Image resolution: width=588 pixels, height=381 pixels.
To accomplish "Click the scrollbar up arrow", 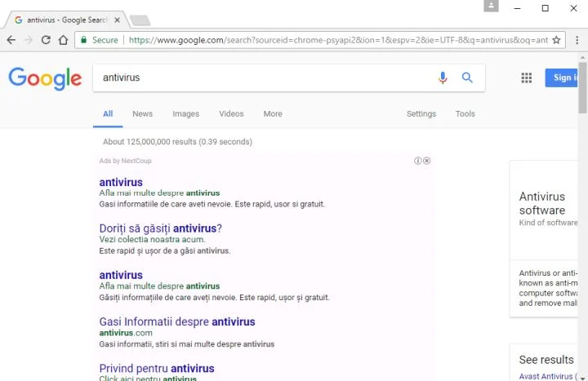I will click(582, 57).
